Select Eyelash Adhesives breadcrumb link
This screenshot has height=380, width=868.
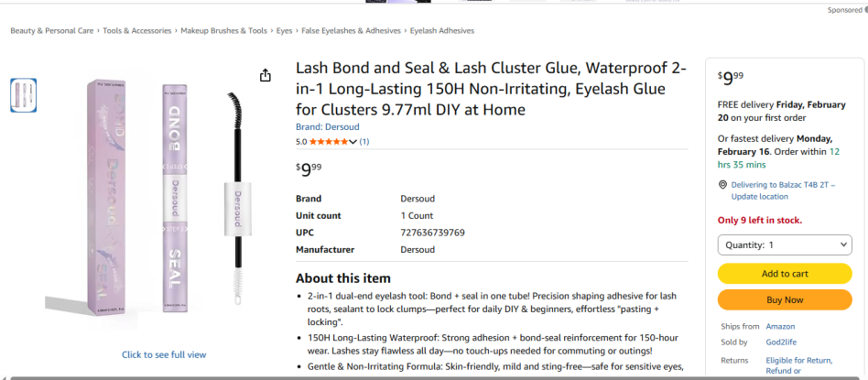[x=442, y=31]
